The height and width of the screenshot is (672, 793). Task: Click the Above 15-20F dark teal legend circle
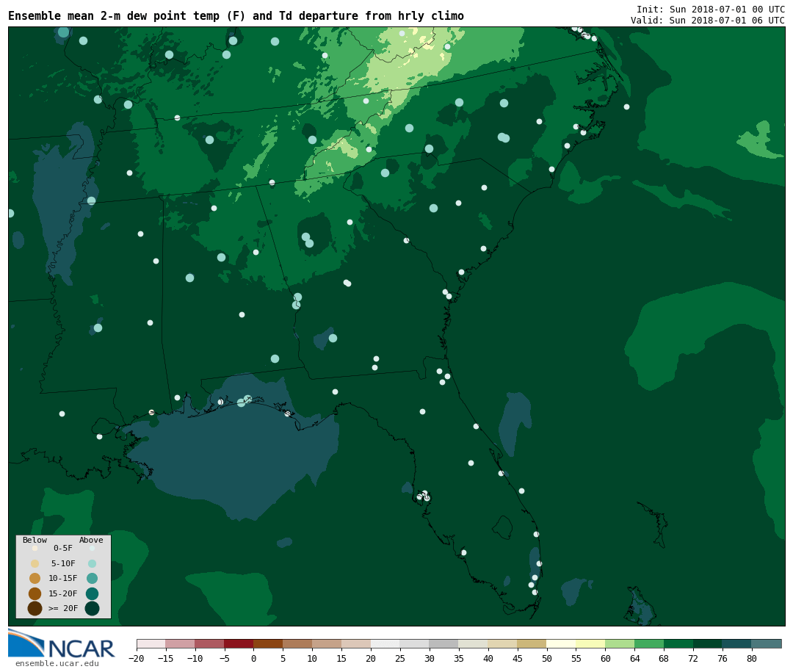coord(92,593)
